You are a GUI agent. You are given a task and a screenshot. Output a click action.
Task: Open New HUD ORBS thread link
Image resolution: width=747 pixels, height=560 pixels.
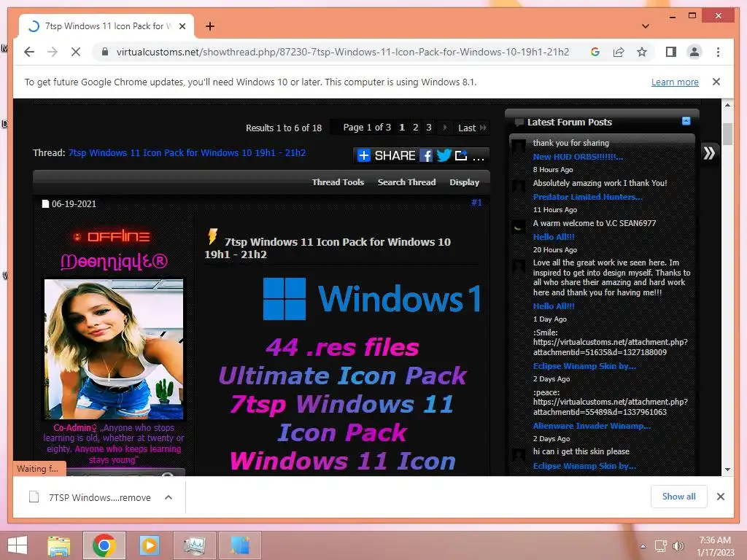[578, 157]
